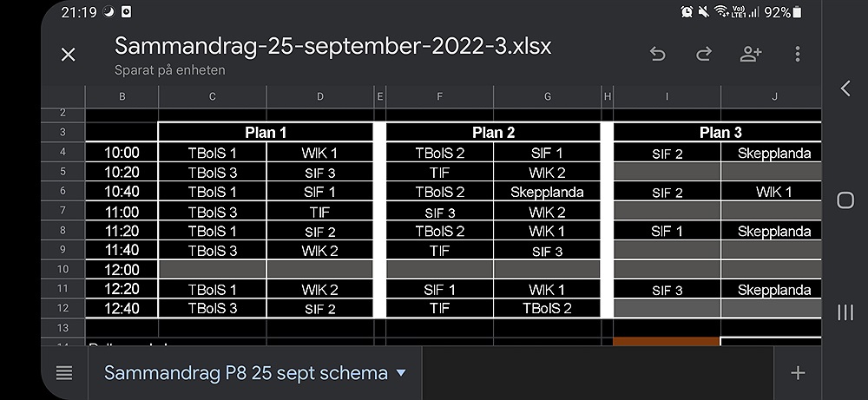Tap the Android home navigation button
868x400 pixels.
click(x=845, y=200)
